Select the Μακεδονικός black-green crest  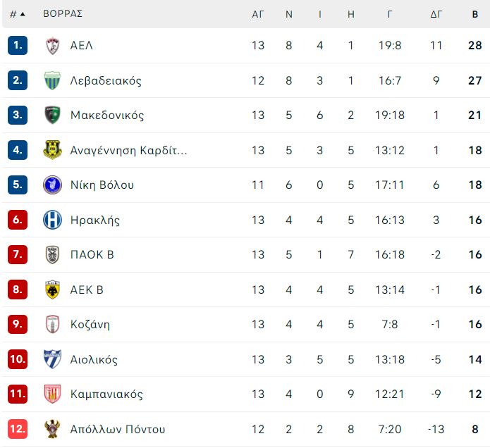[52, 116]
